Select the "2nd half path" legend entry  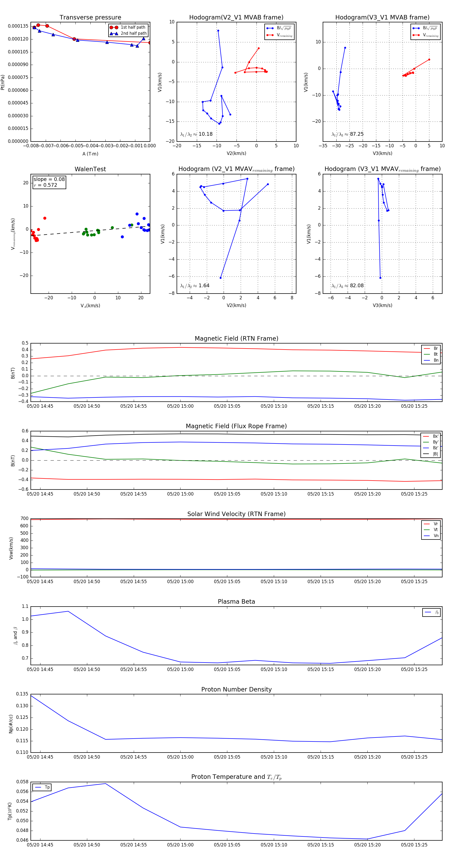[x=128, y=33]
